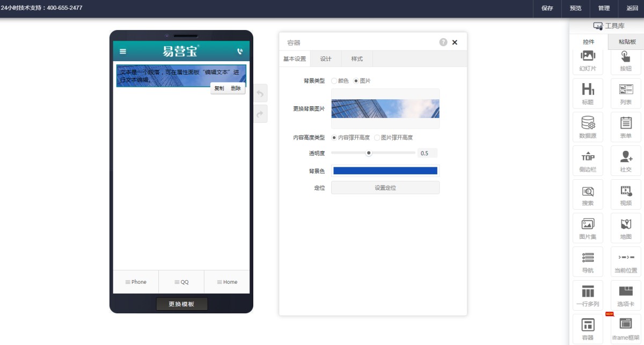Screen dimensions: 644x345
Task: Click 复制 on selected container
Action: coord(219,89)
